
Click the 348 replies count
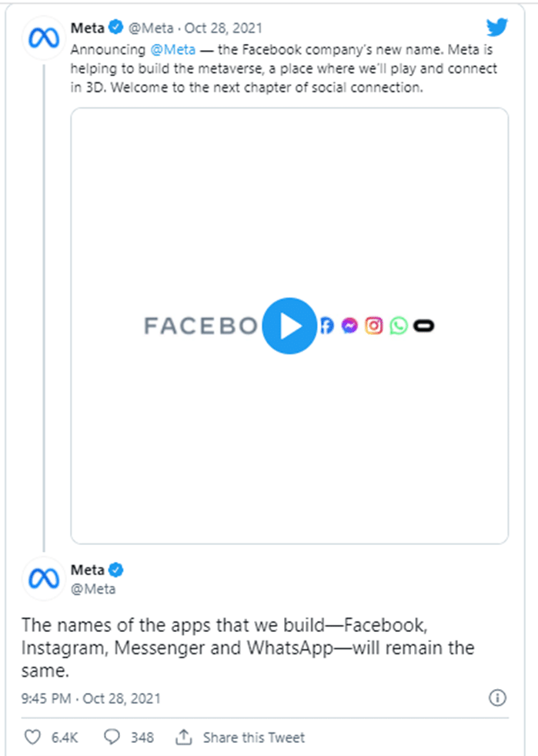pos(142,737)
